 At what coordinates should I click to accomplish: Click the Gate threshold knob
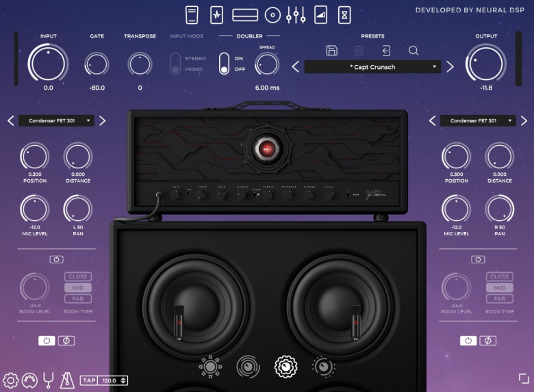[97, 64]
